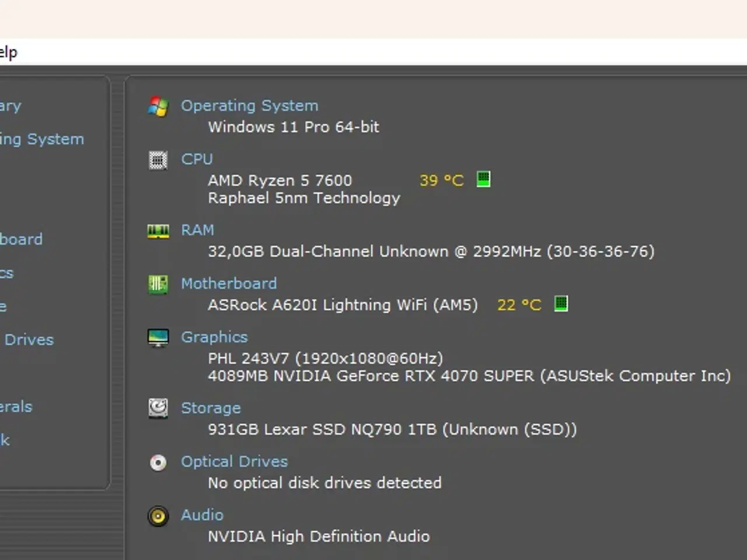Open the Graphics section link
Viewport: 747px width, 560px height.
214,338
